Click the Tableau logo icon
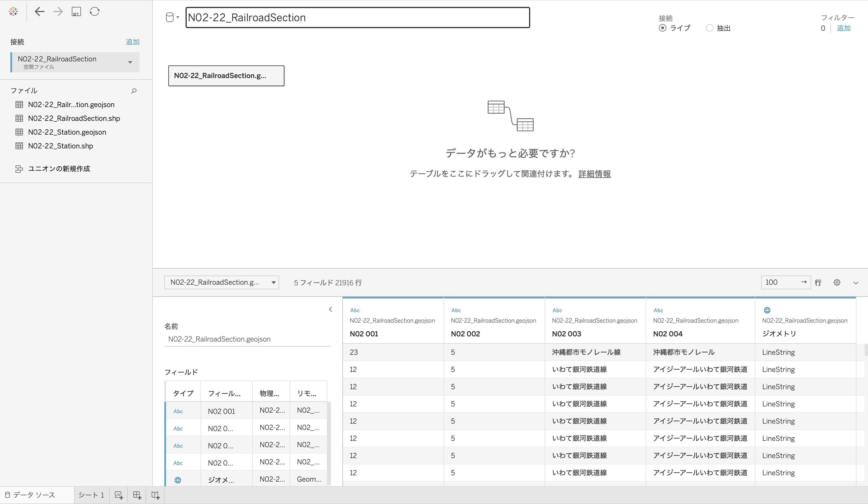Image resolution: width=868 pixels, height=504 pixels. pos(13,11)
